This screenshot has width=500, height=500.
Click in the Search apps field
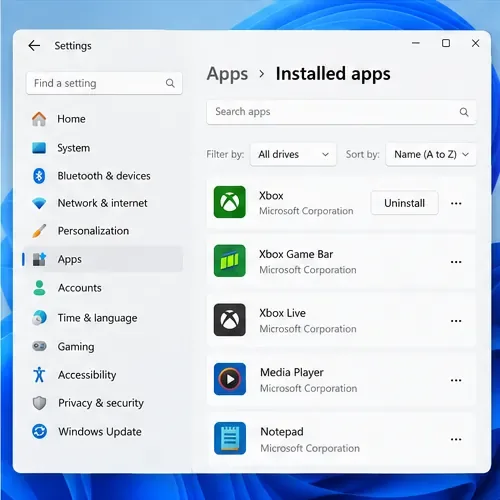coord(341,112)
